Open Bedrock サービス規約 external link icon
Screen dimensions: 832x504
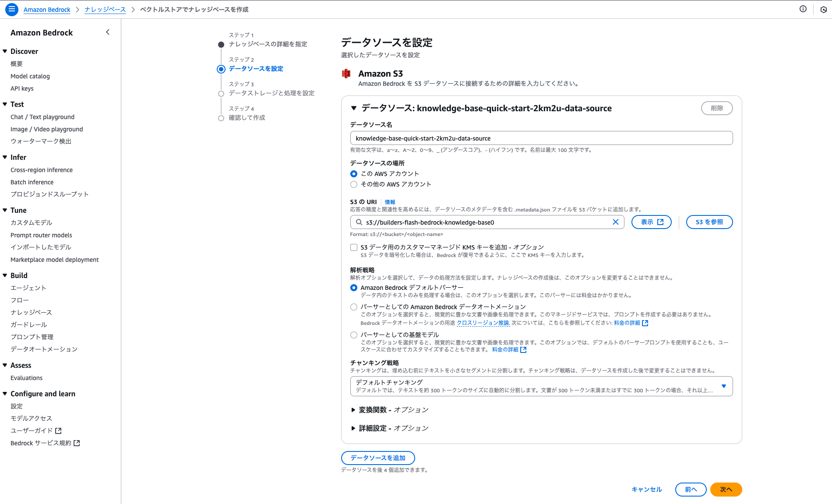(x=77, y=443)
